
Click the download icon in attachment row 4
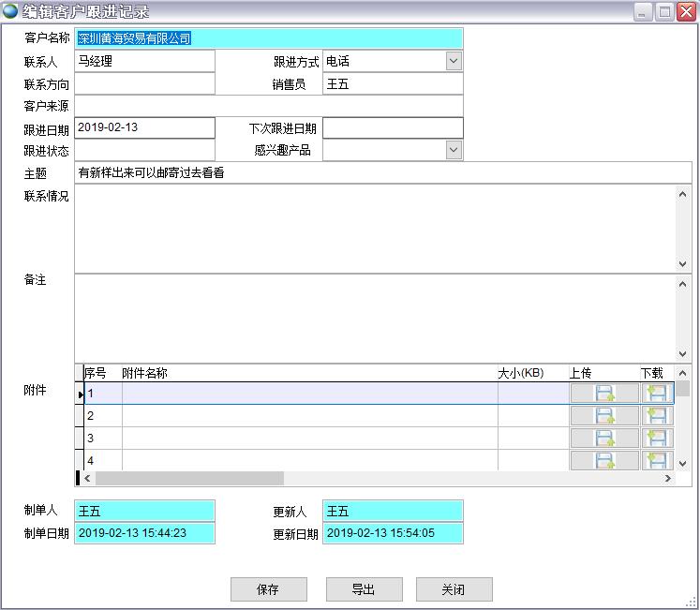(x=657, y=460)
